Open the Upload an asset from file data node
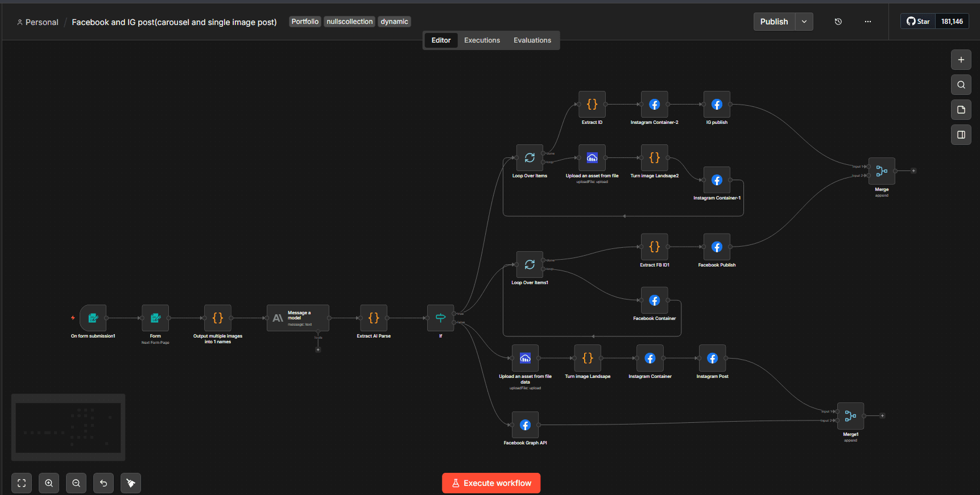Screen dimensions: 980x495 pos(526,359)
